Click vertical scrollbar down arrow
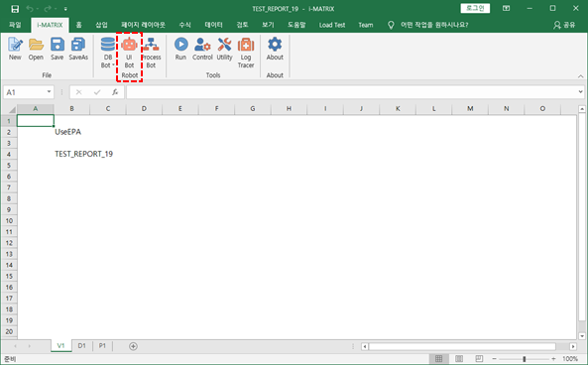The image size is (588, 365). pos(582,336)
